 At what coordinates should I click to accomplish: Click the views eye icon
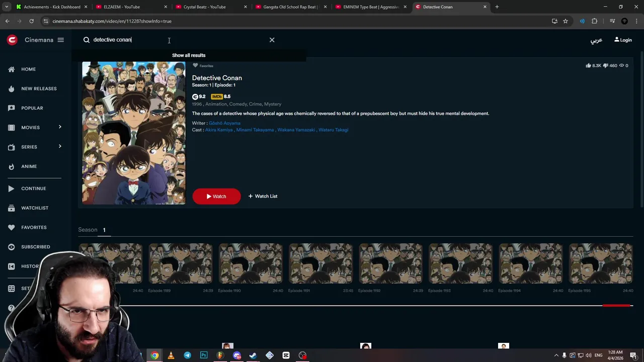pos(621,65)
